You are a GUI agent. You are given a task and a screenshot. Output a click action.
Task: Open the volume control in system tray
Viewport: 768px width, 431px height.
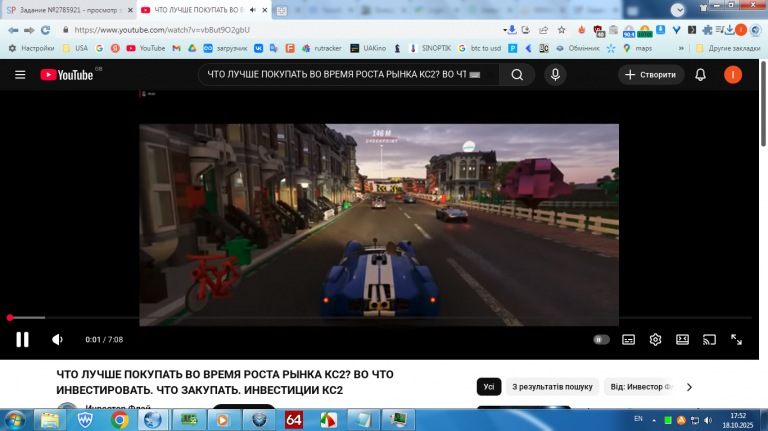point(708,420)
